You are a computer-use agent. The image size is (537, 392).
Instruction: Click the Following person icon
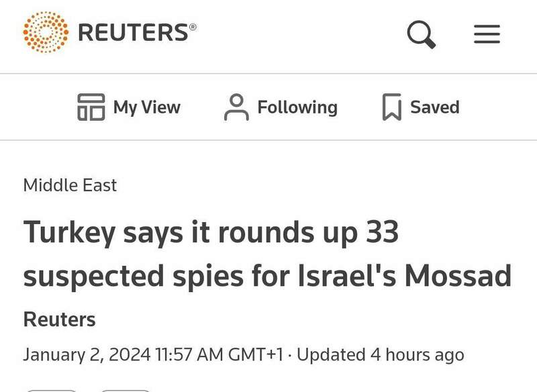pos(236,107)
